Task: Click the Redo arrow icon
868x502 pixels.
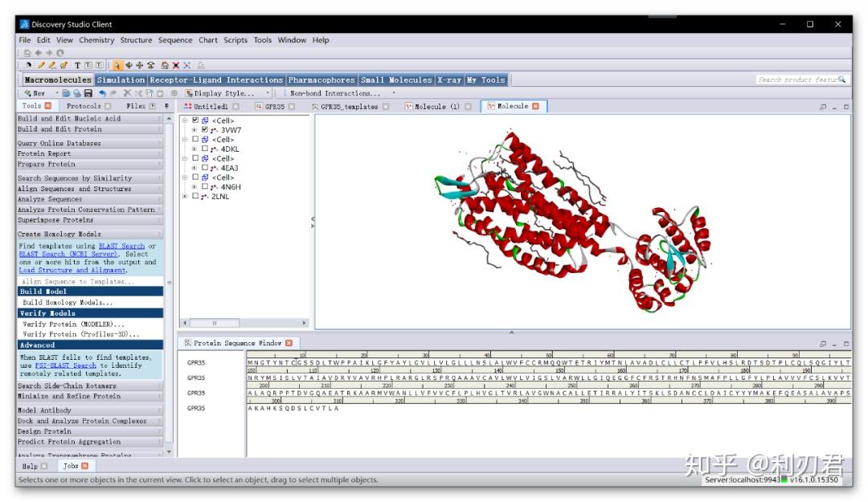Action: click(x=113, y=93)
